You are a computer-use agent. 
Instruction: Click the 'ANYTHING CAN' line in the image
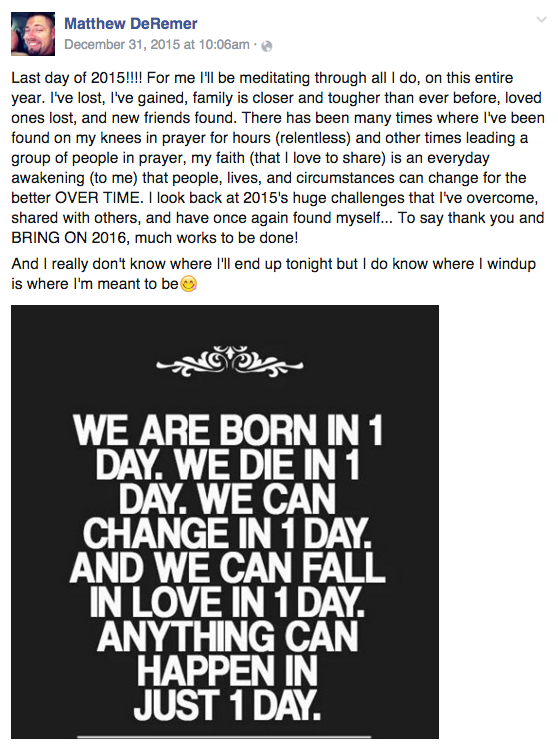(228, 637)
